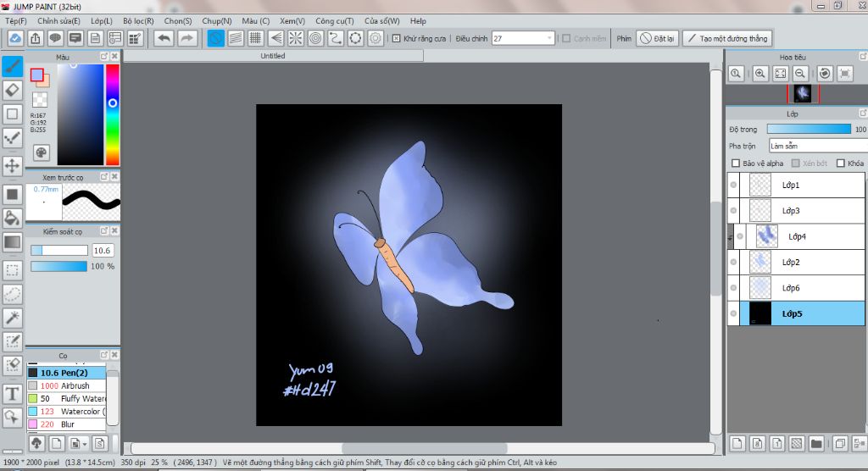The image size is (868, 471).
Task: Open the Bộ lọc(R) menu
Action: click(x=138, y=21)
